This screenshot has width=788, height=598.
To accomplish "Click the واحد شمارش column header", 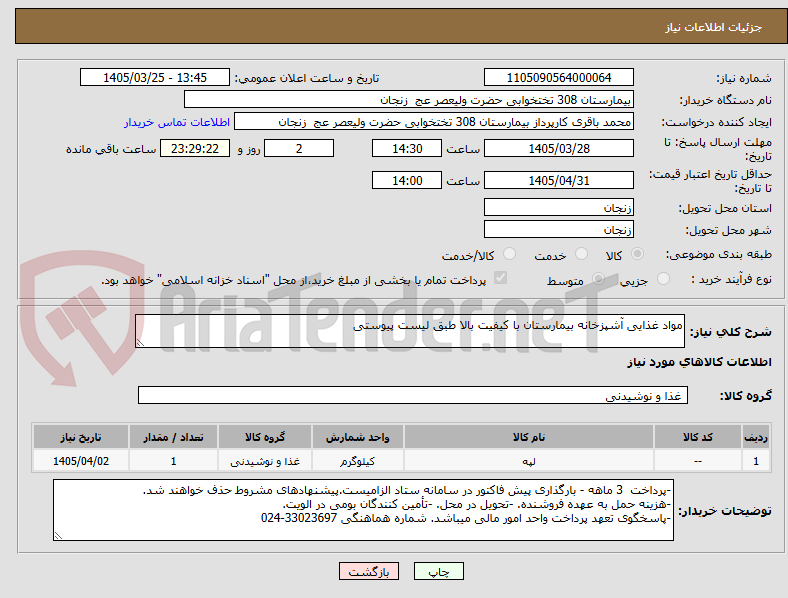I will click(357, 437).
